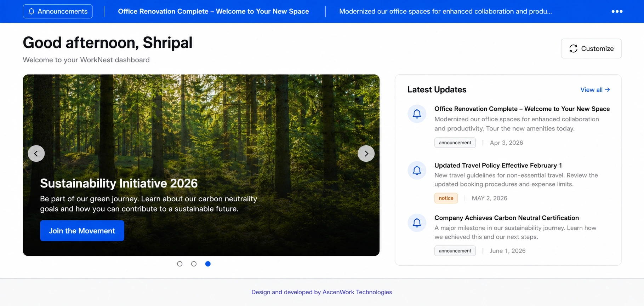Open the View all updates link
644x306 pixels.
[x=595, y=90]
